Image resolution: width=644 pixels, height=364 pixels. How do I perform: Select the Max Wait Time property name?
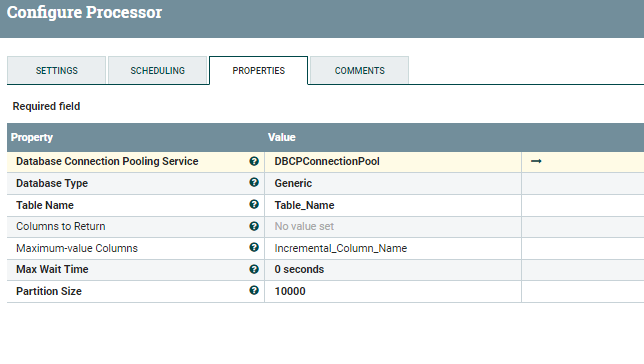pyautogui.click(x=52, y=269)
